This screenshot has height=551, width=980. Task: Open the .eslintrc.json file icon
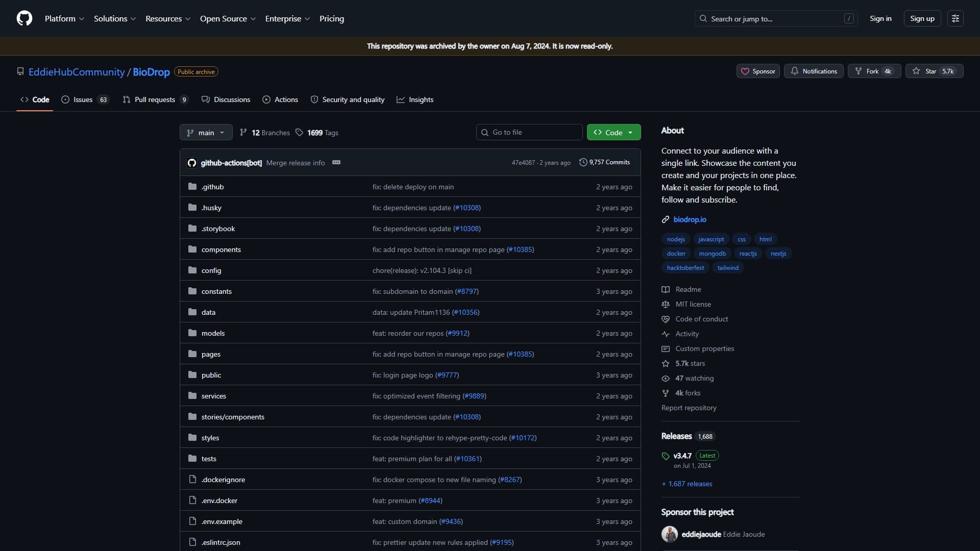(x=192, y=542)
